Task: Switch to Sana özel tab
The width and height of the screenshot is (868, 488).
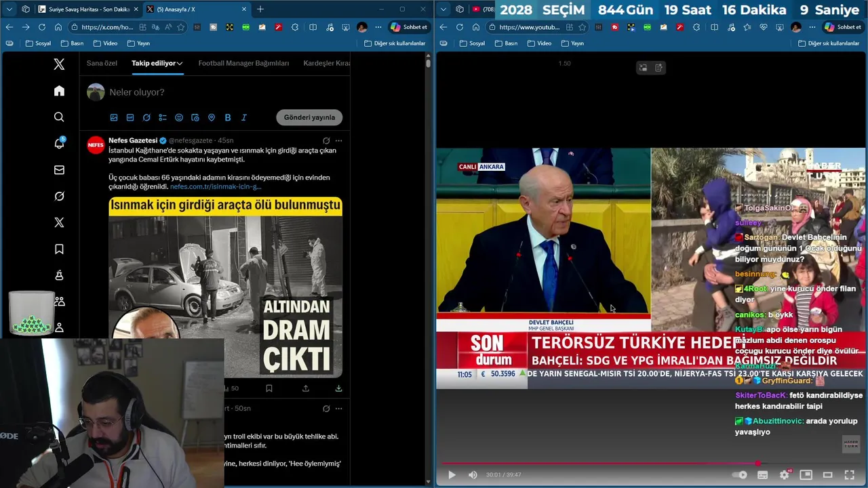Action: [102, 63]
